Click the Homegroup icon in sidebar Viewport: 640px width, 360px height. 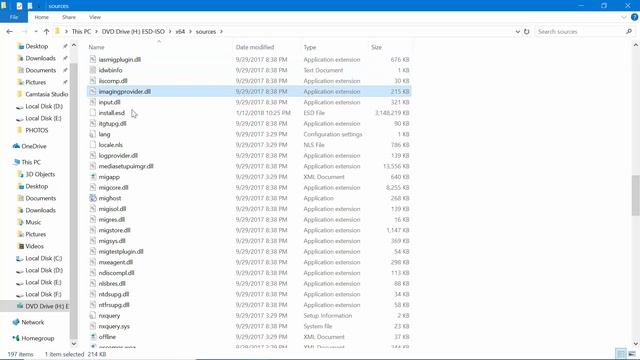[x=16, y=338]
